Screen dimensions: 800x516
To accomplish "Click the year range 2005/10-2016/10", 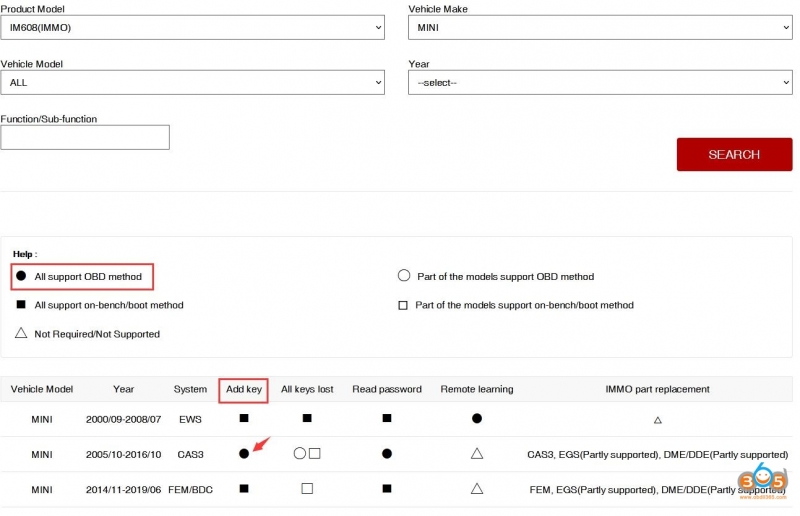I will 123,454.
